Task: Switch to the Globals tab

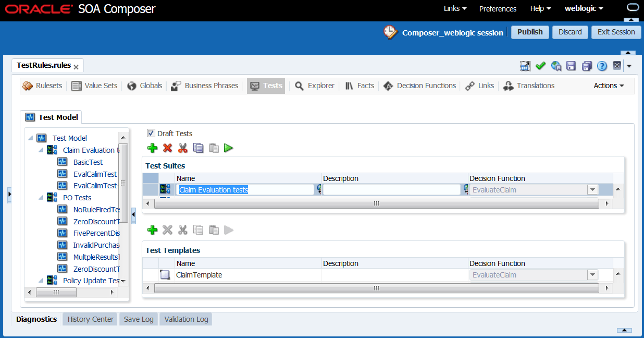Action: (144, 86)
